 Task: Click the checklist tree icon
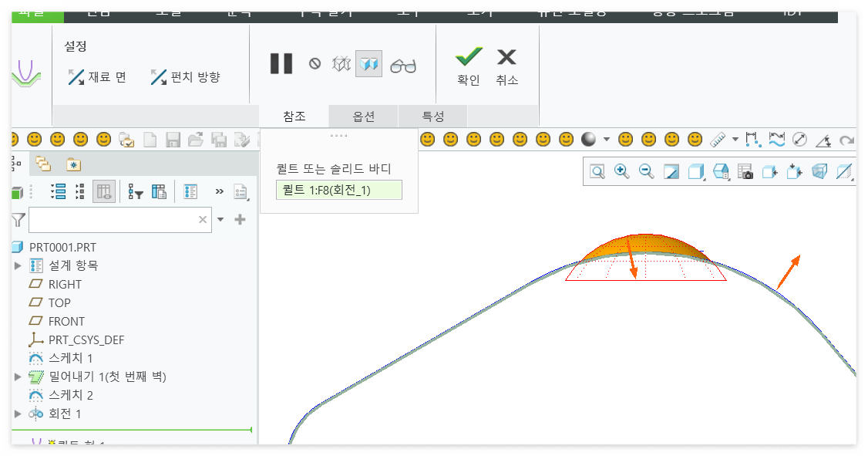(x=190, y=191)
